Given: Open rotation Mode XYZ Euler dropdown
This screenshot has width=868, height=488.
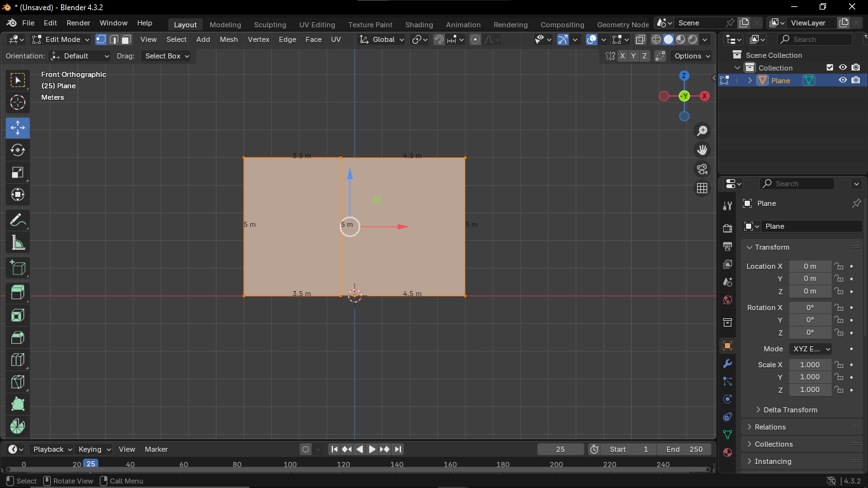Looking at the screenshot, I should (x=811, y=349).
